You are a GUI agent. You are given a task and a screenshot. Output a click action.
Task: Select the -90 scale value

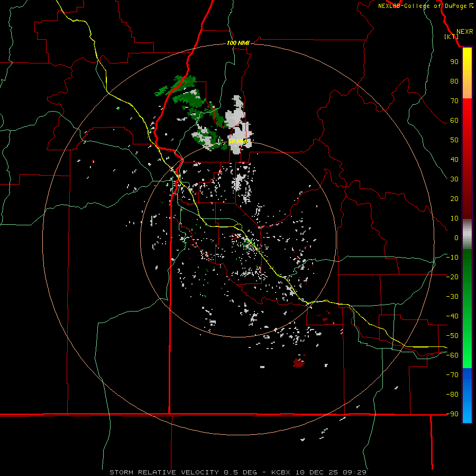tap(452, 414)
